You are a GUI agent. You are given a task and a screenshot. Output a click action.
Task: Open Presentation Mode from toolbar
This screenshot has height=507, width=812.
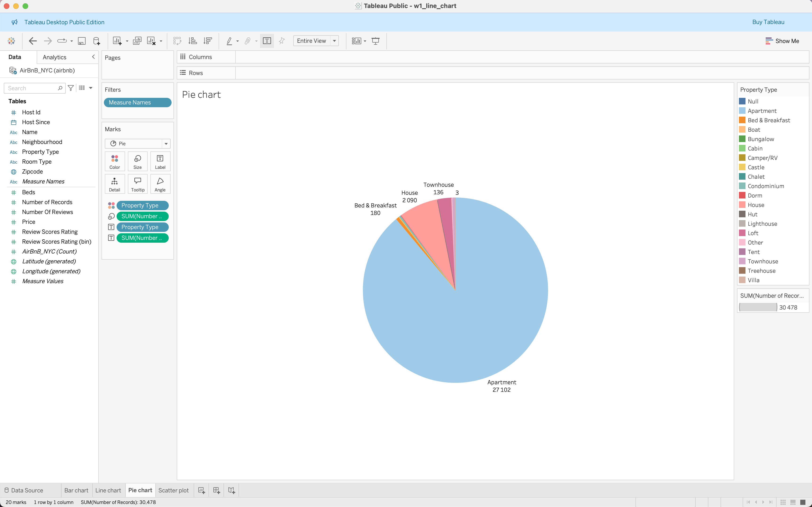point(376,41)
